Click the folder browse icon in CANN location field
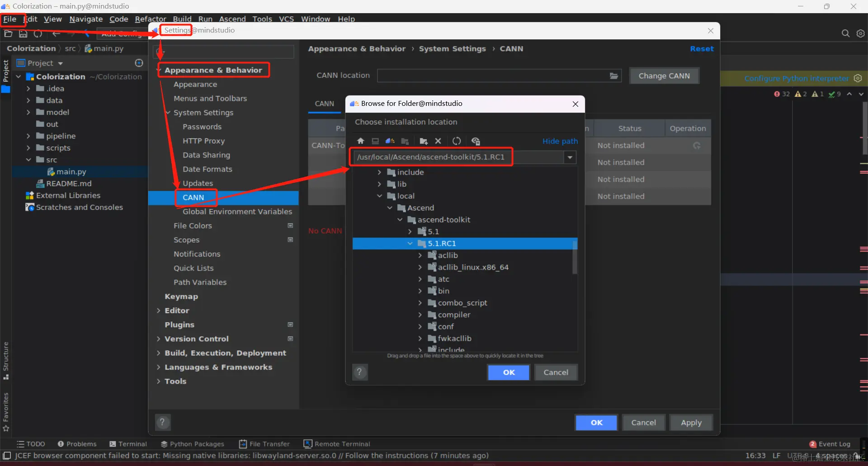The image size is (868, 466). (x=614, y=76)
